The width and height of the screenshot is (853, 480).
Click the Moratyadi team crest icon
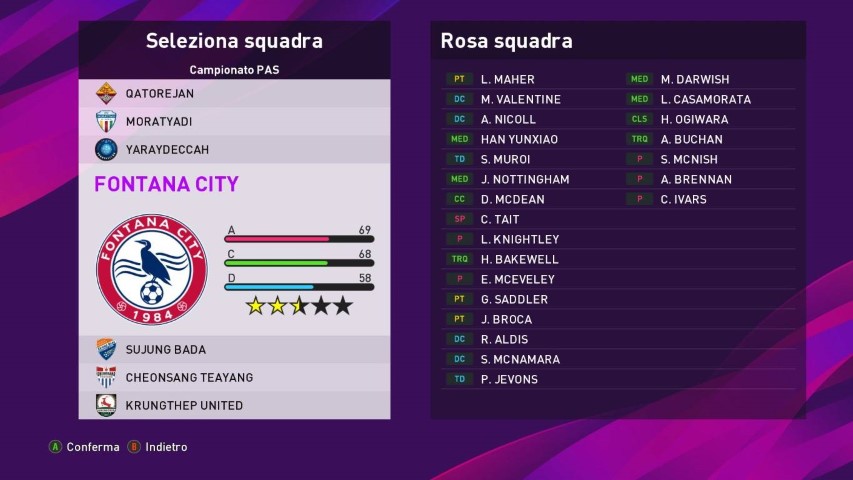(x=106, y=121)
